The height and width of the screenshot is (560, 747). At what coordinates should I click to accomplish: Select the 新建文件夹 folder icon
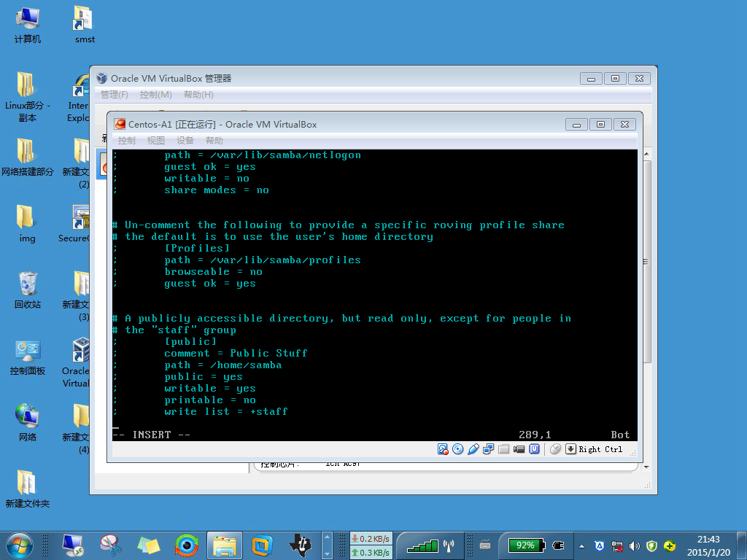27,489
